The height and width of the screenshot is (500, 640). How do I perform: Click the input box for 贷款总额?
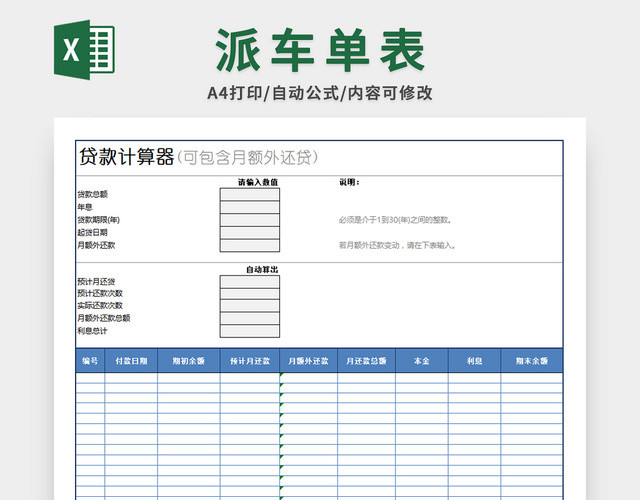pyautogui.click(x=250, y=194)
